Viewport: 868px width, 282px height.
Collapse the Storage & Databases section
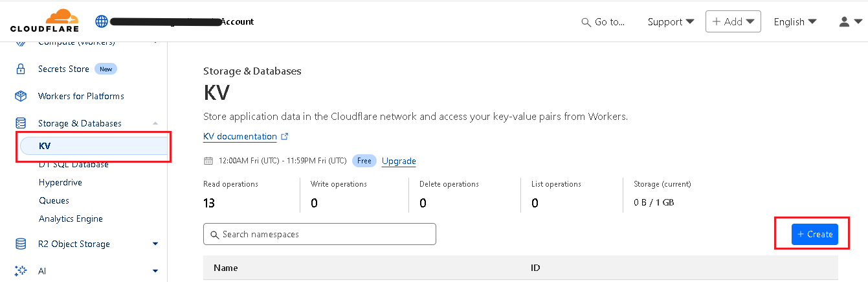click(155, 123)
